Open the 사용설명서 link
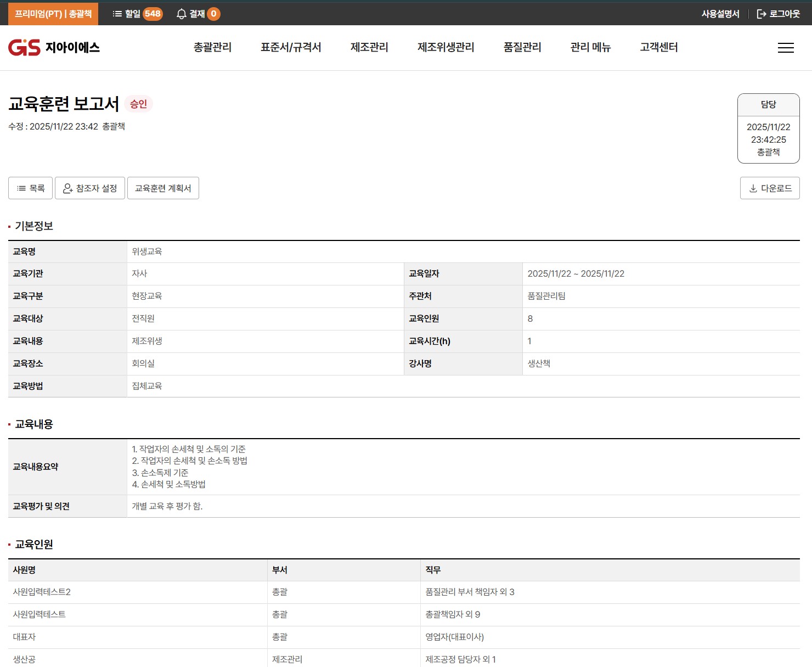This screenshot has height=667, width=812. (x=720, y=14)
